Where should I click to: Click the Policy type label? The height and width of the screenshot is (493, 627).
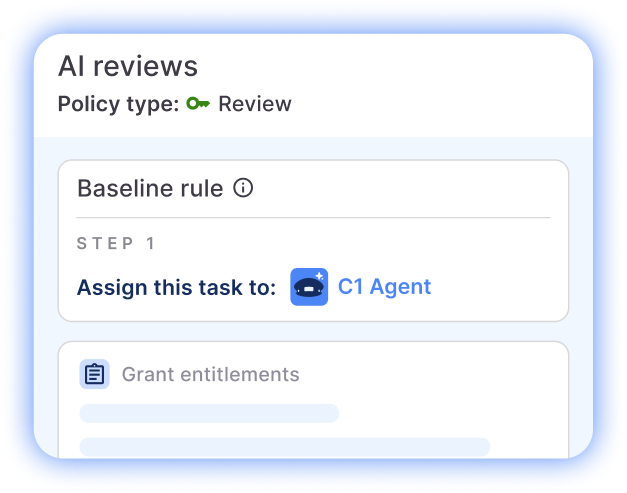118,104
